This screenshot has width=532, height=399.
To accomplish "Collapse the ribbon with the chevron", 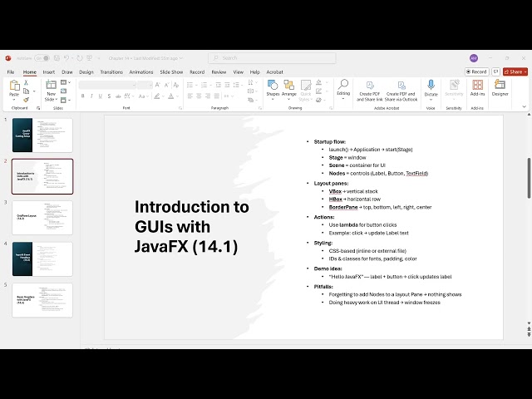I will tap(525, 107).
